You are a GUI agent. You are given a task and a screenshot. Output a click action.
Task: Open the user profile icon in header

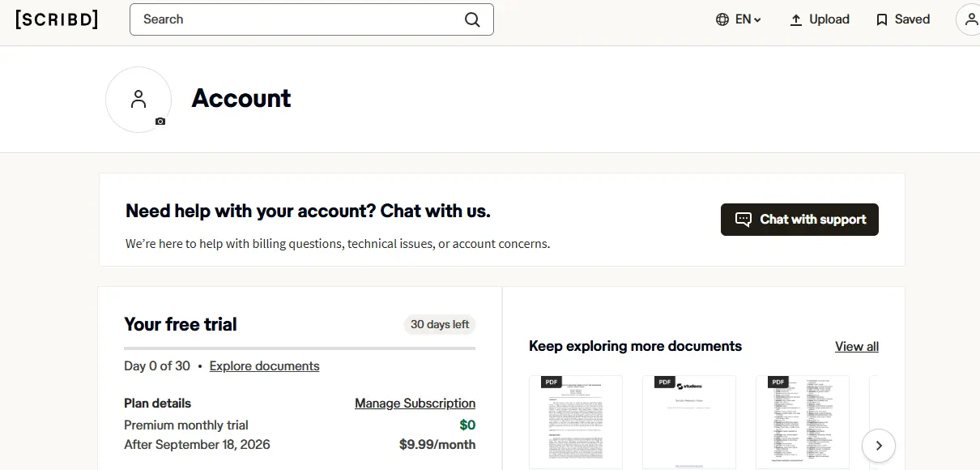[969, 19]
